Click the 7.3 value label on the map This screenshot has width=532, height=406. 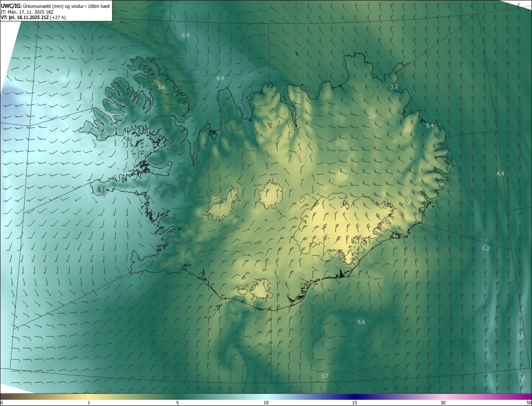522,378
